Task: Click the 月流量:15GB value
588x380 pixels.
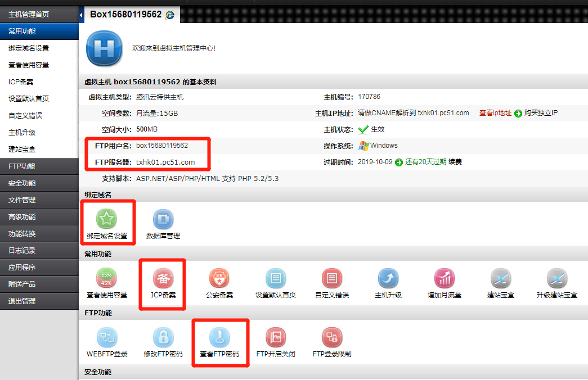Action: tap(157, 113)
